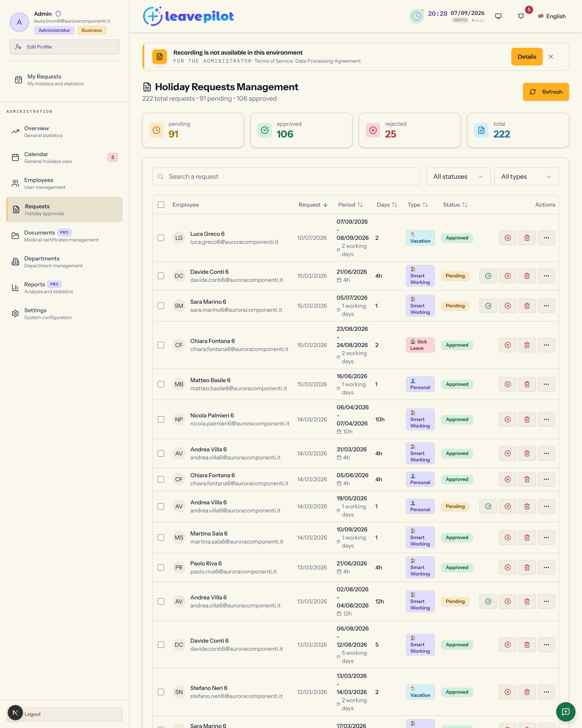The width and height of the screenshot is (582, 728).
Task: Reject Andrea Villa's 31/03/2026 request
Action: (507, 453)
